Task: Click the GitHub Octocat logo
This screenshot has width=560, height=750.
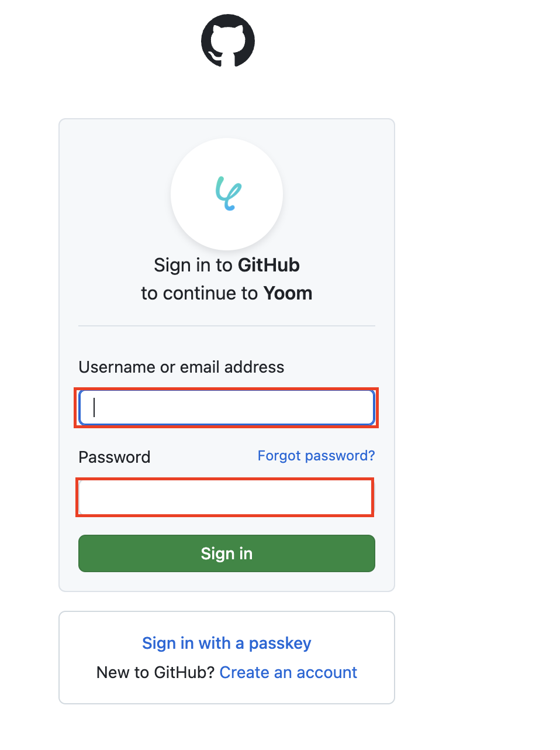Action: 228,40
